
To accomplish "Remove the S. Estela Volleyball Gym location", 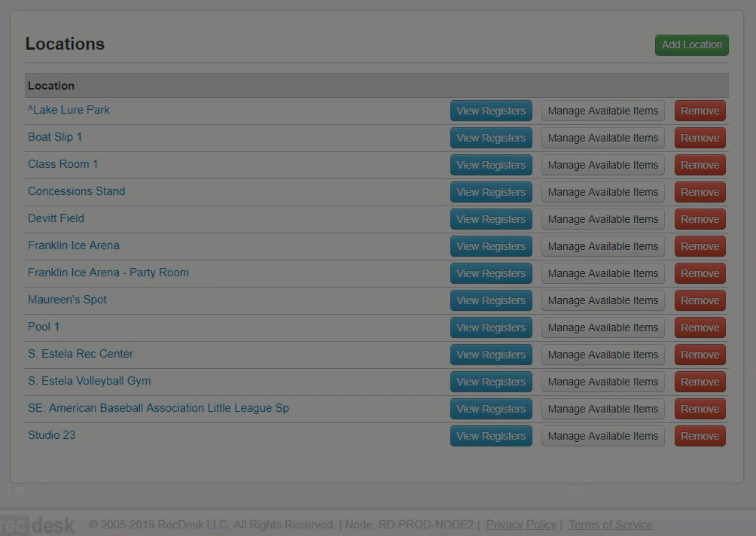I will [700, 382].
